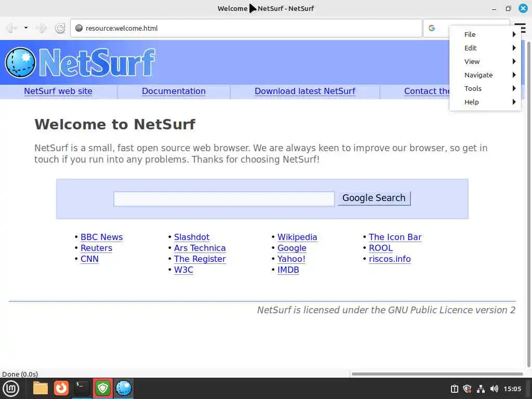Open the Contact link in the banner

(x=427, y=91)
